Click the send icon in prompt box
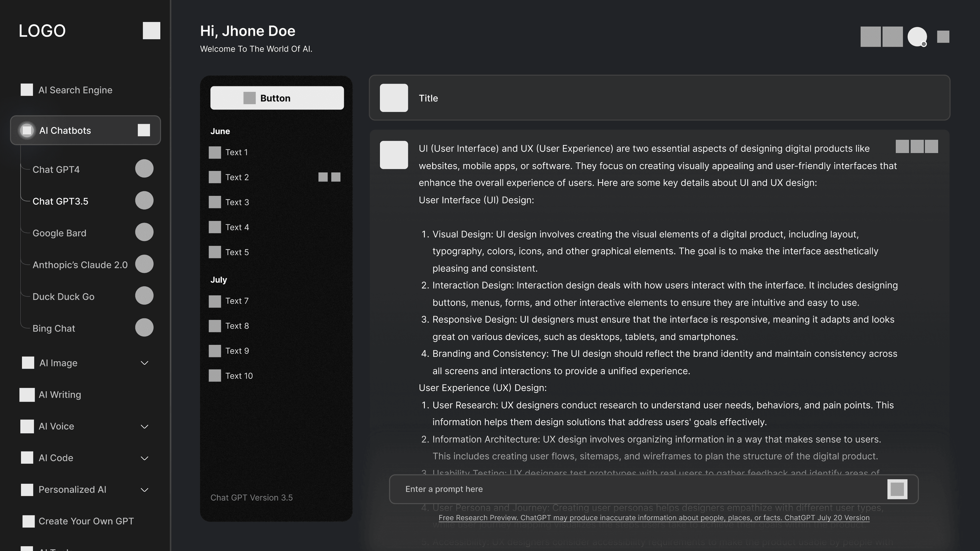 click(898, 489)
